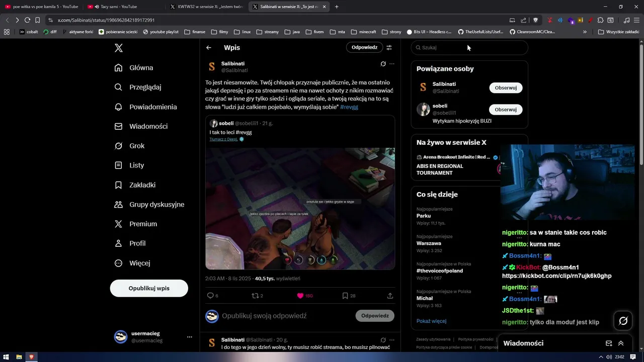
Task: Open Grupy dyskusyjne in the sidebar
Action: [149, 204]
